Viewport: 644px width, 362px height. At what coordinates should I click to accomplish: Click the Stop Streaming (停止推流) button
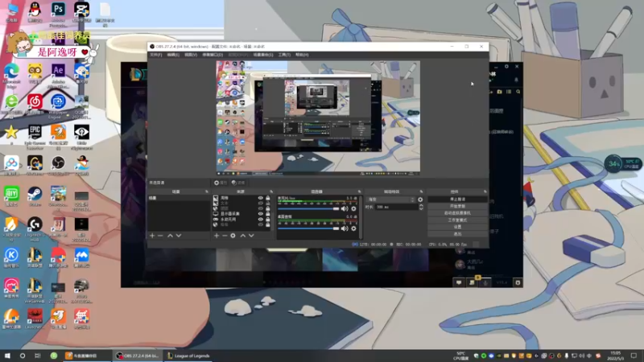click(x=457, y=200)
